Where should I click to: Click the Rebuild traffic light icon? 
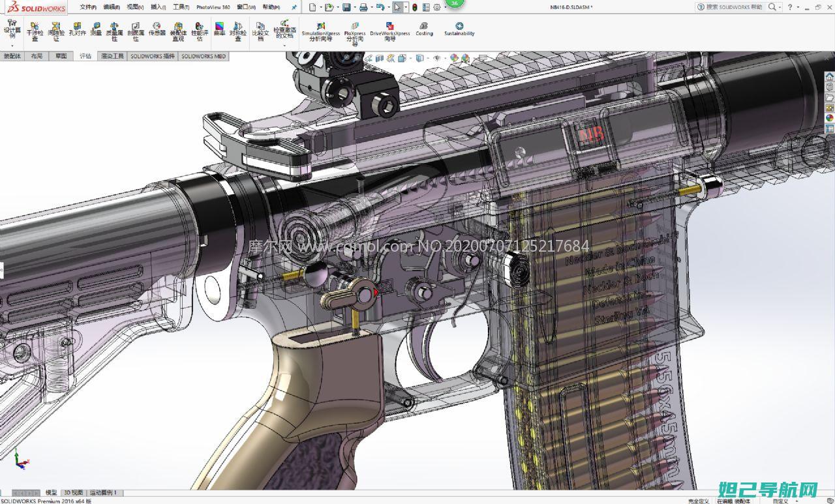415,7
